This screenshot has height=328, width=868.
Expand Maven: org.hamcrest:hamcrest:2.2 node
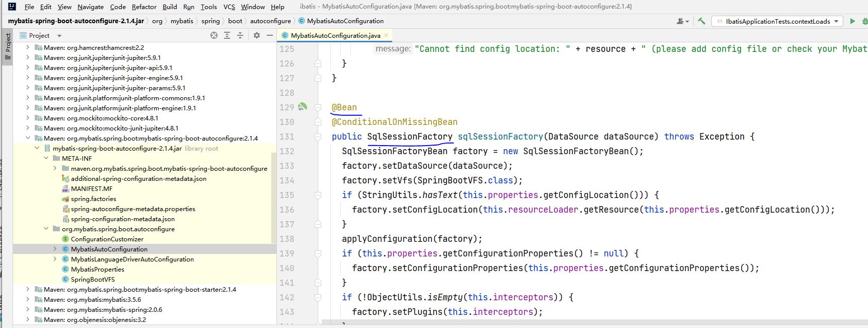click(27, 47)
